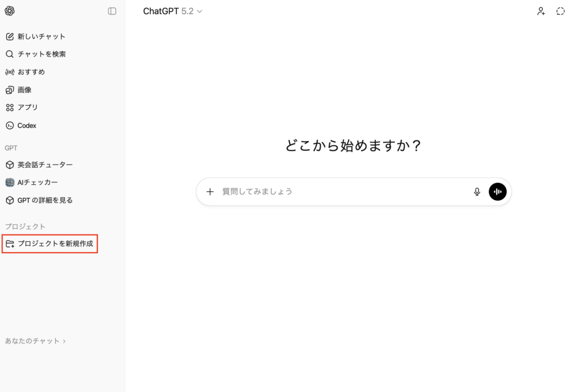576x392 pixels.
Task: Open the ChatGPT 5.2 model dropdown
Action: 172,11
